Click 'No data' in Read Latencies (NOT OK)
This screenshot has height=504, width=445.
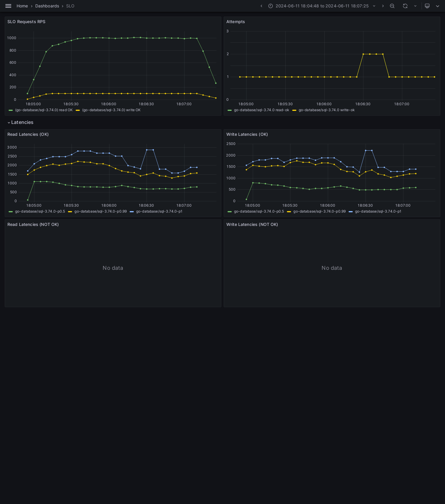pyautogui.click(x=113, y=268)
